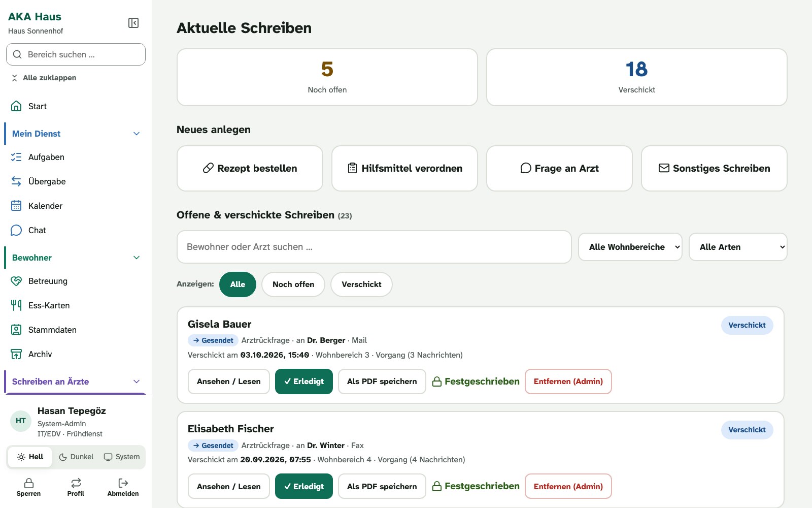
Task: Save Gisela Bauer's letter as PDF
Action: pyautogui.click(x=382, y=382)
